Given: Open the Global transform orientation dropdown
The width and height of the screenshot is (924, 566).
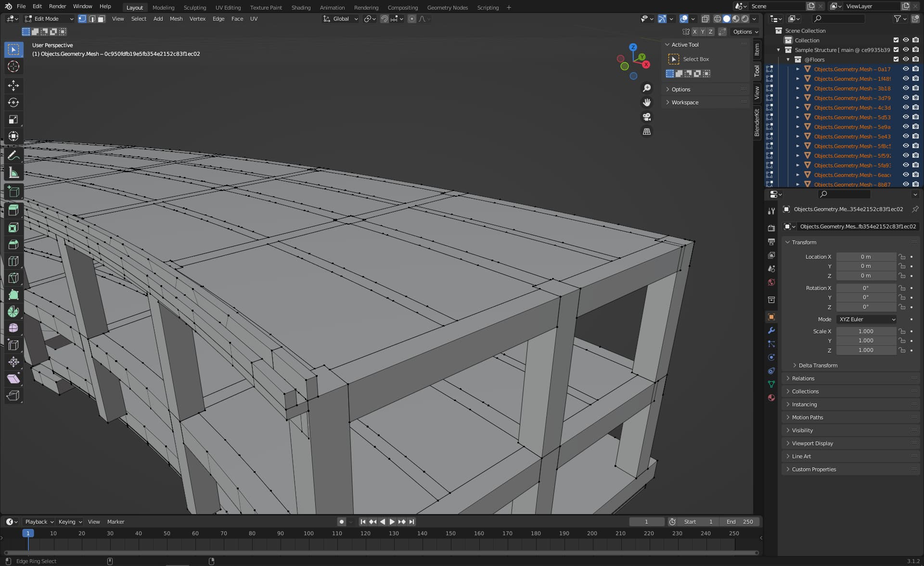Looking at the screenshot, I should 341,19.
